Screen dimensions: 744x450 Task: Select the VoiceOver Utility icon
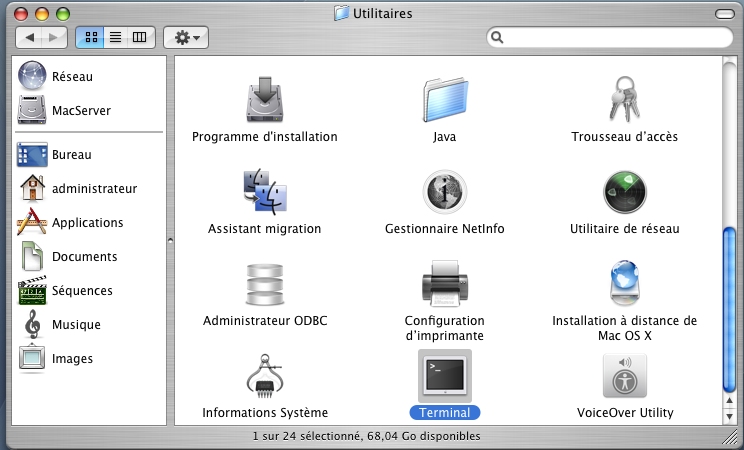click(624, 375)
